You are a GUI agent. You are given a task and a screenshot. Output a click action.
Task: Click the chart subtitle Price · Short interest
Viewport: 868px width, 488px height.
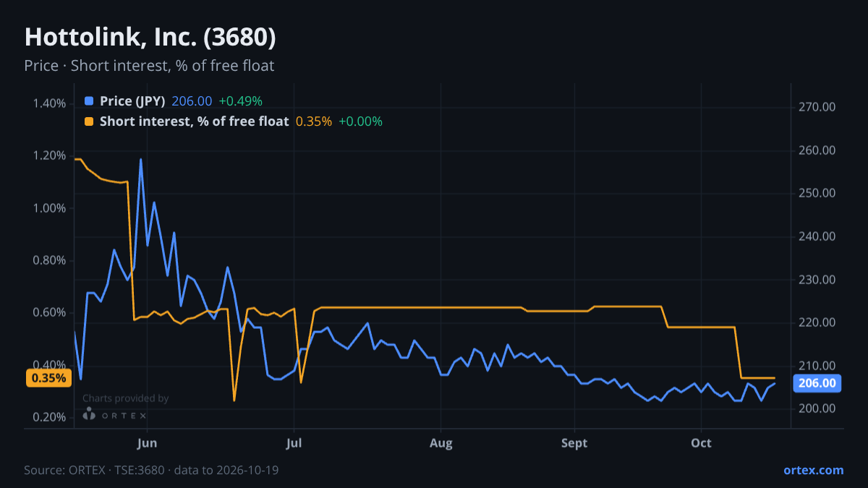coord(149,66)
